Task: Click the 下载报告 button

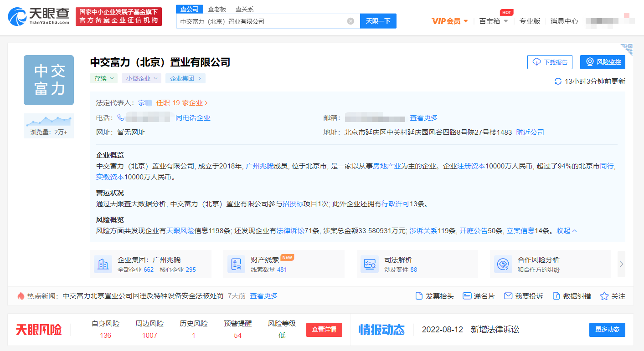Action: pos(550,62)
